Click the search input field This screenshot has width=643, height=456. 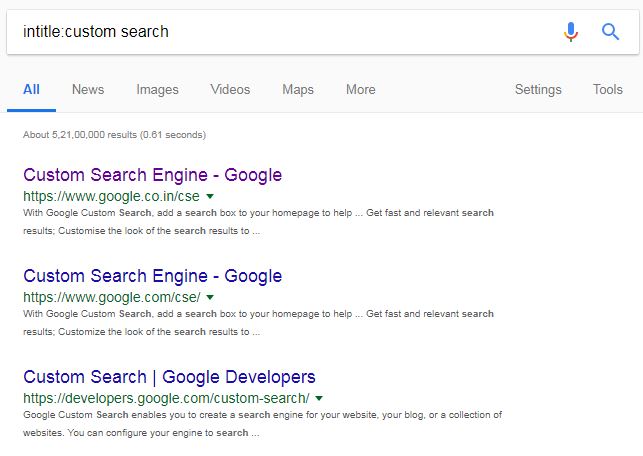[x=280, y=32]
